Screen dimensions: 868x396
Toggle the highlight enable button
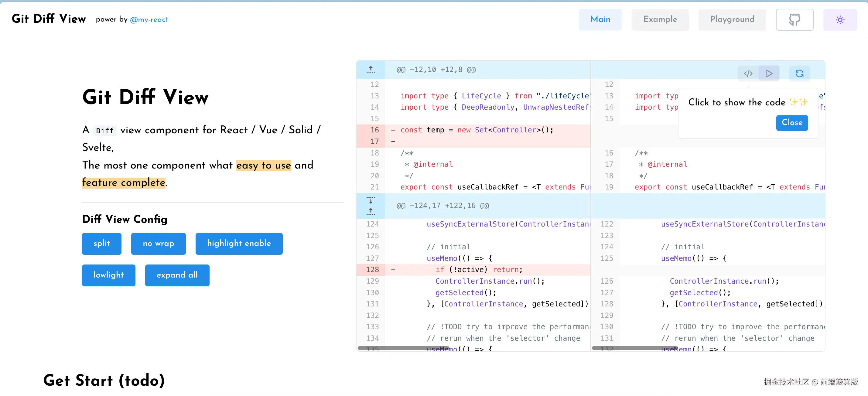(239, 243)
